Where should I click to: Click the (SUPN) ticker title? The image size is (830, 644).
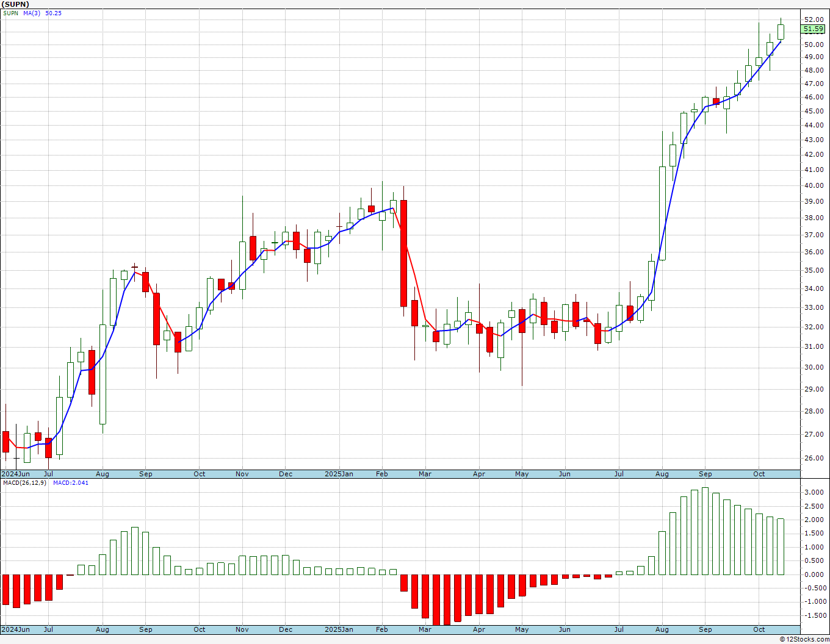(16, 4)
